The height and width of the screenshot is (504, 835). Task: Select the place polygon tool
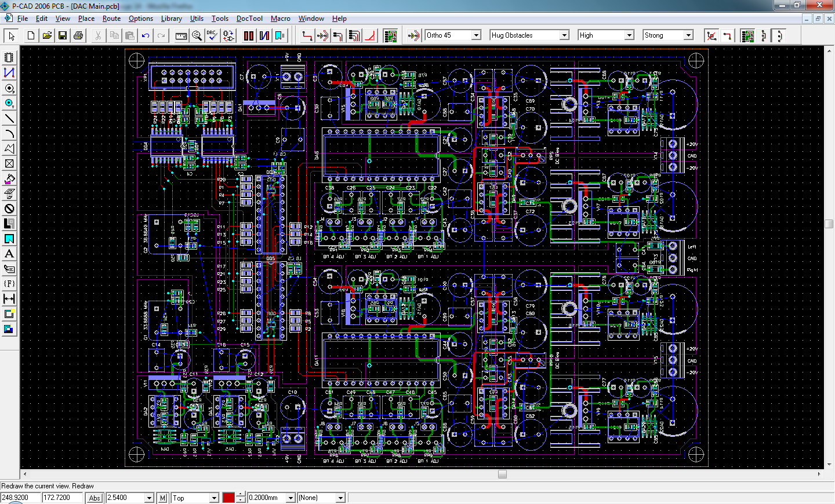coord(9,148)
